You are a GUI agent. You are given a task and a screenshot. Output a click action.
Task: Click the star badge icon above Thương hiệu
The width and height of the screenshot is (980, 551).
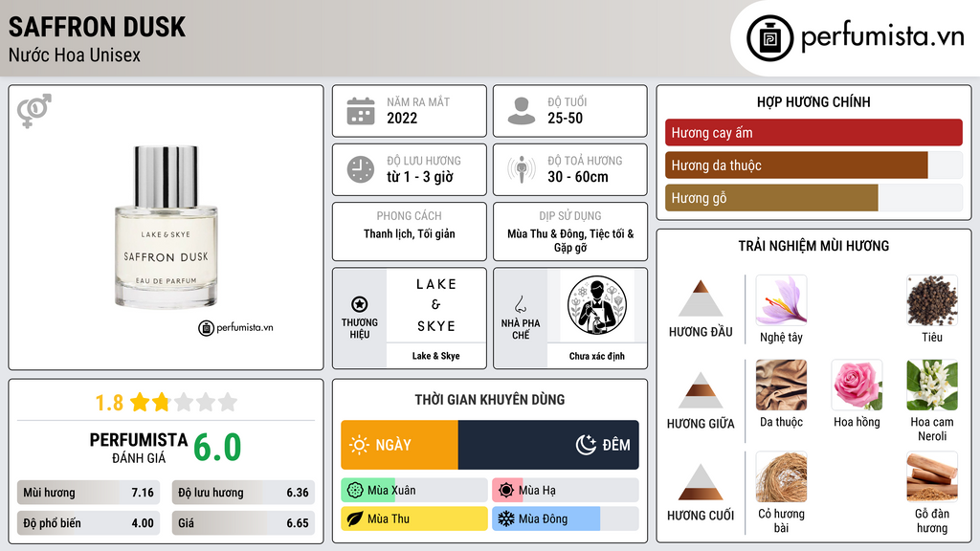click(x=360, y=304)
